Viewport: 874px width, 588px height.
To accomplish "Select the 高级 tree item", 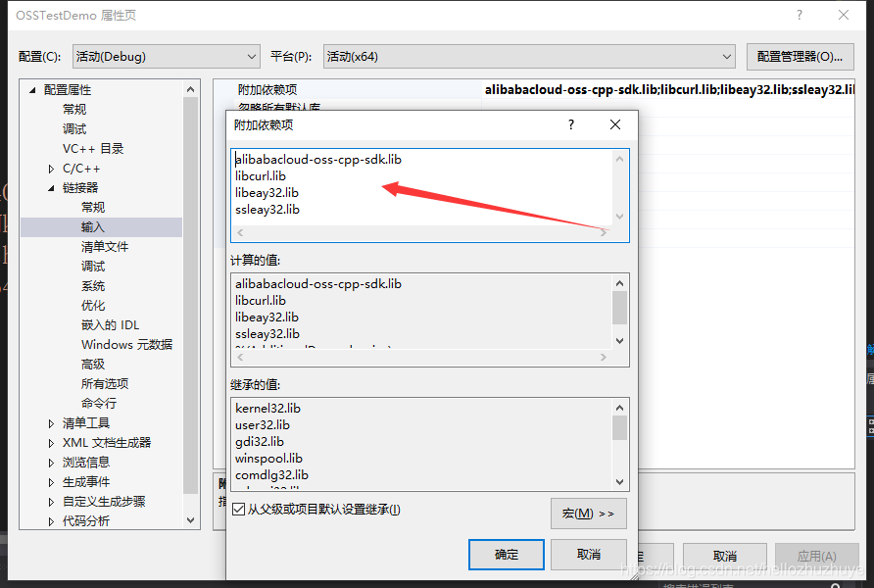I will 93,364.
